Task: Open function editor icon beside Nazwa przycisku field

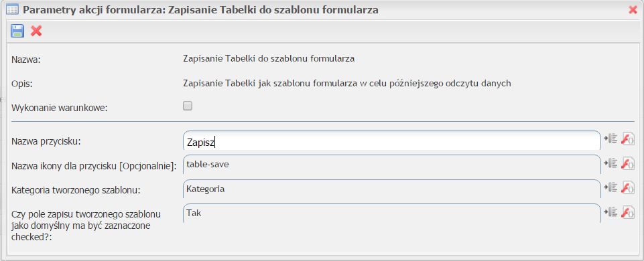Action: 628,139
